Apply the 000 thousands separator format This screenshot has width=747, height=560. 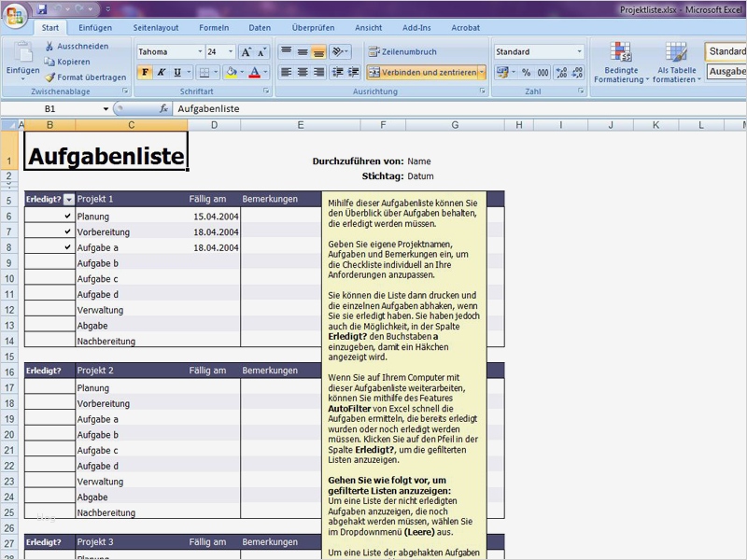tap(543, 73)
